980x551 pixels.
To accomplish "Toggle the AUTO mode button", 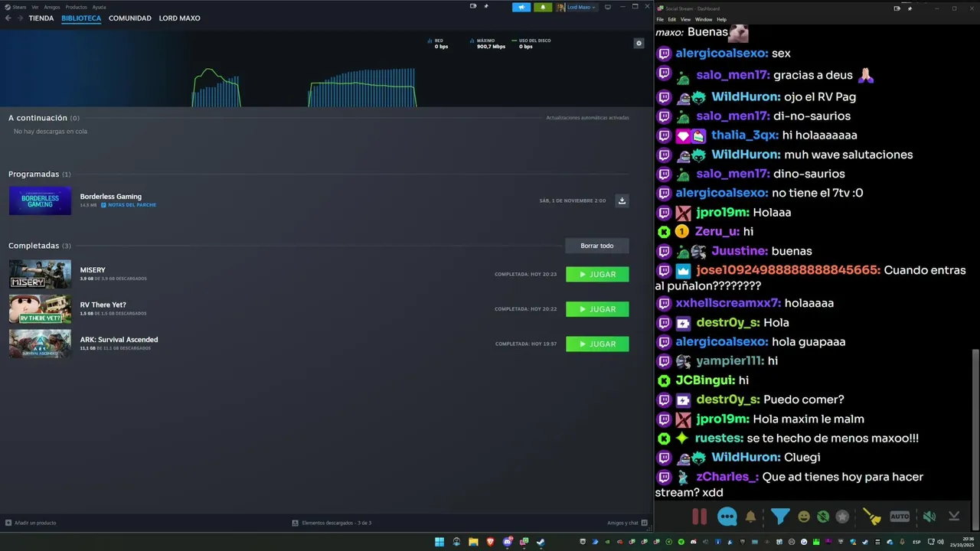I will point(900,517).
